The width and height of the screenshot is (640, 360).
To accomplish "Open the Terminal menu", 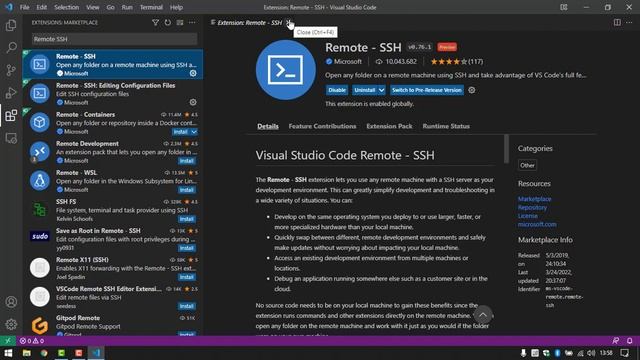I will tap(151, 7).
